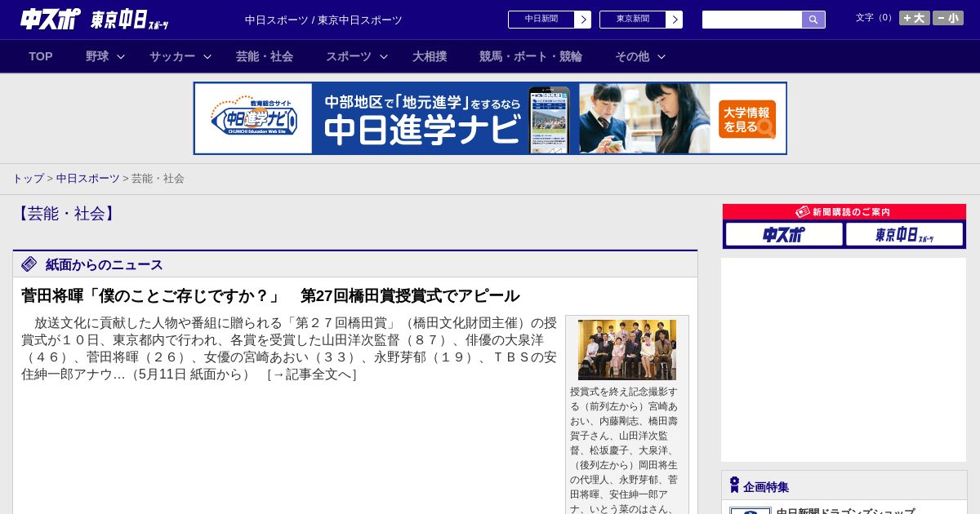Select 競馬・ボート・競輪 in navigation bar
The width and height of the screenshot is (980, 514).
click(x=531, y=56)
